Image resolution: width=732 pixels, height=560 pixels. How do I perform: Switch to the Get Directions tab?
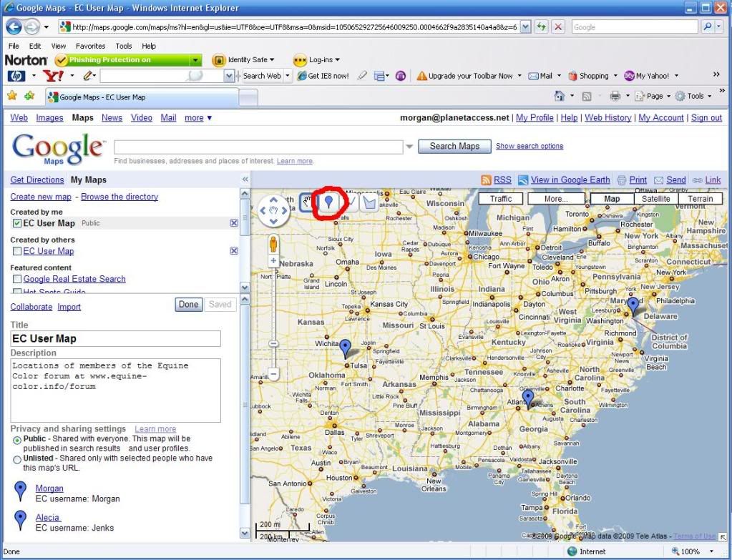[x=37, y=180]
